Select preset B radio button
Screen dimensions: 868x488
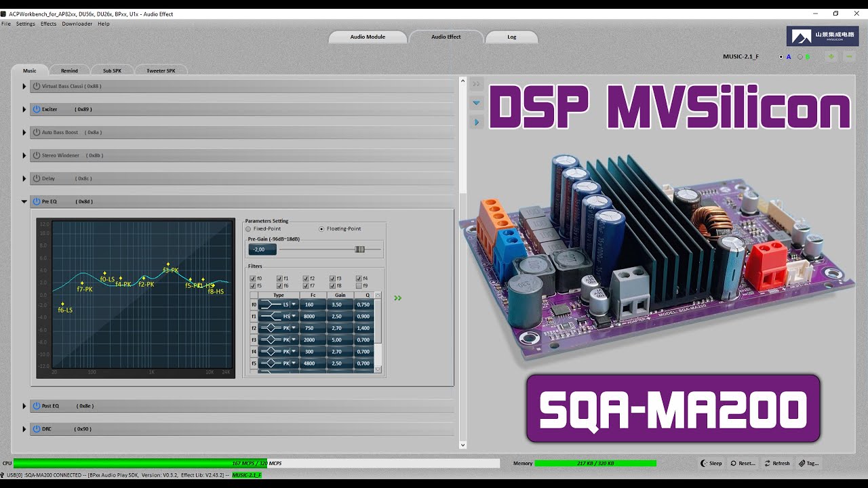[800, 57]
